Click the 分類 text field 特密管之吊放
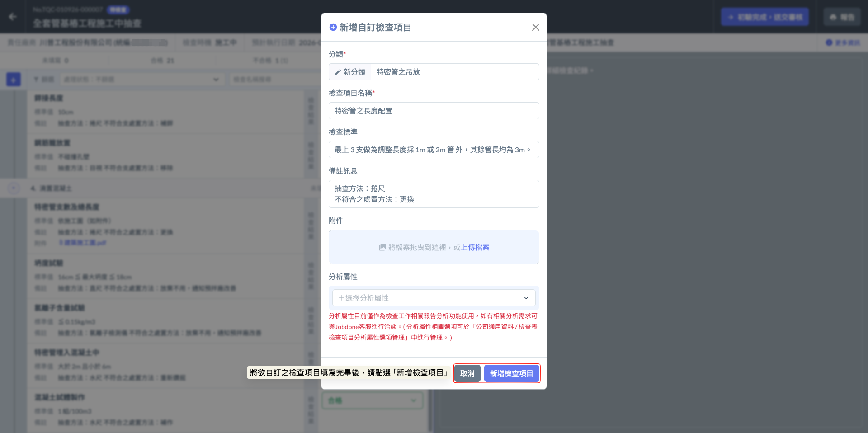Viewport: 868px width, 433px height. pyautogui.click(x=454, y=72)
